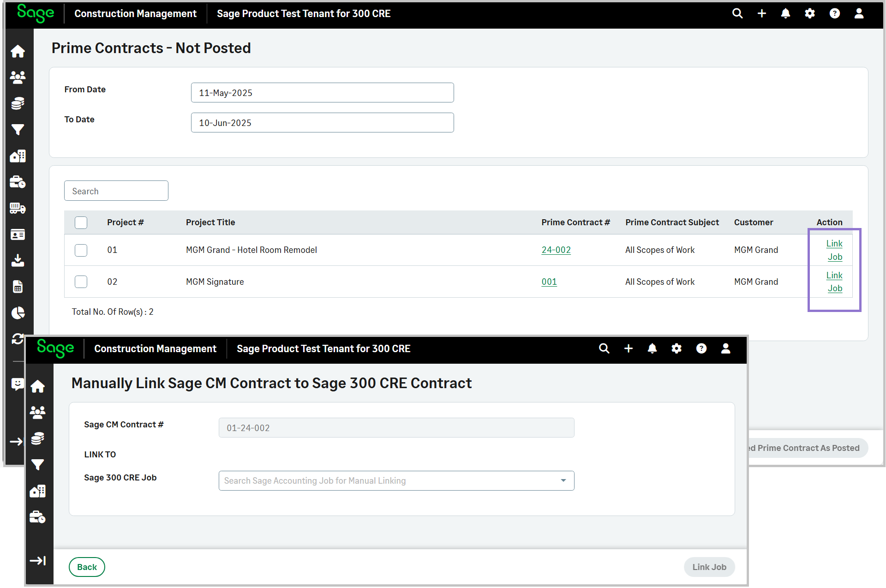Toggle the select-all checkbox in the table header
The height and width of the screenshot is (588, 886).
pos(81,222)
